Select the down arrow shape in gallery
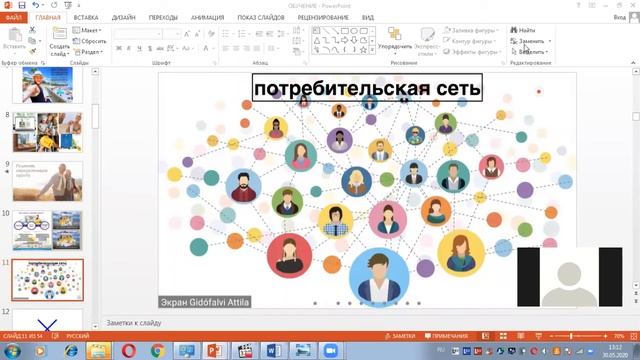This screenshot has width=640, height=360. coord(353,40)
